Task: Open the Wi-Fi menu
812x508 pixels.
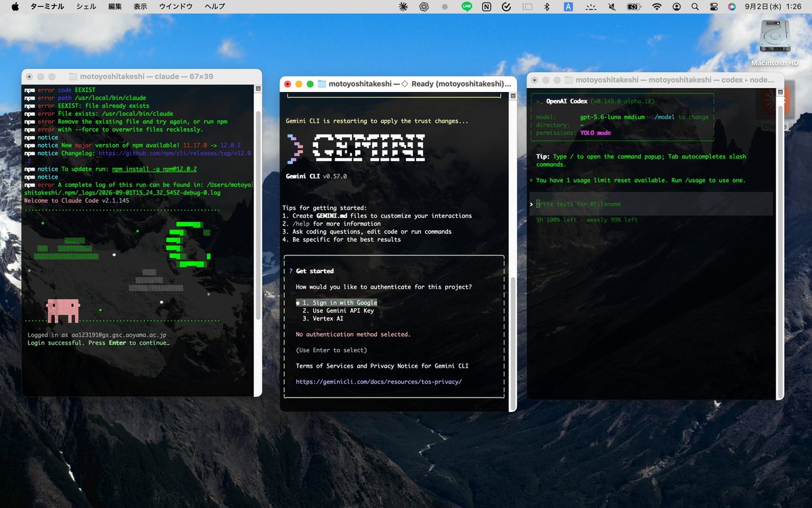Action: [x=656, y=6]
